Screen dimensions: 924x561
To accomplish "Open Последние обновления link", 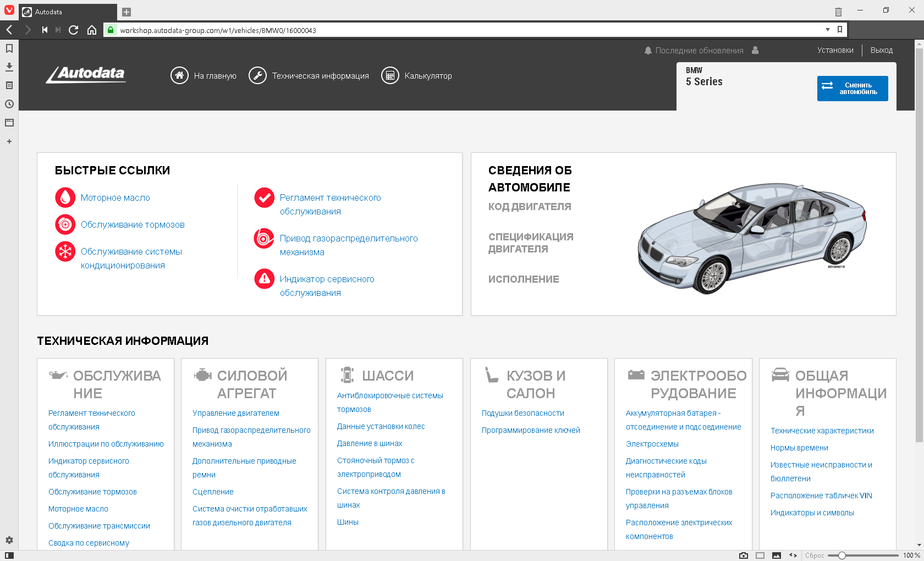I will coord(699,51).
